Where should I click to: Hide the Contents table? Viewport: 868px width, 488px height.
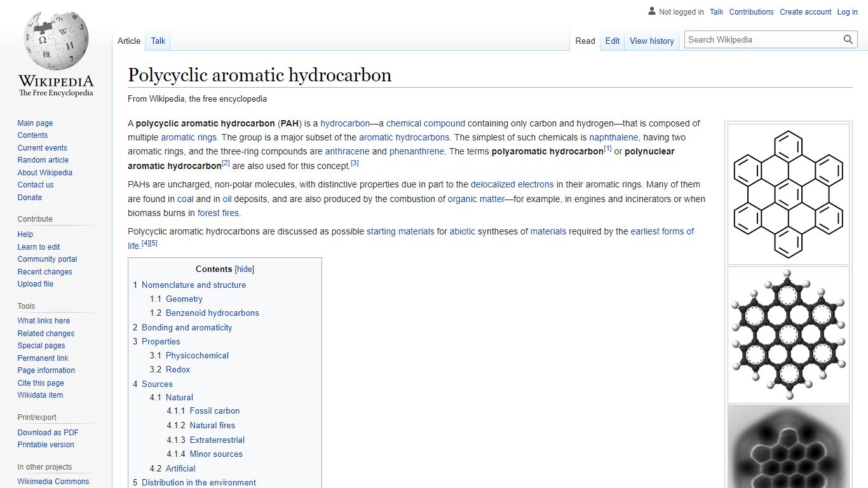click(245, 269)
